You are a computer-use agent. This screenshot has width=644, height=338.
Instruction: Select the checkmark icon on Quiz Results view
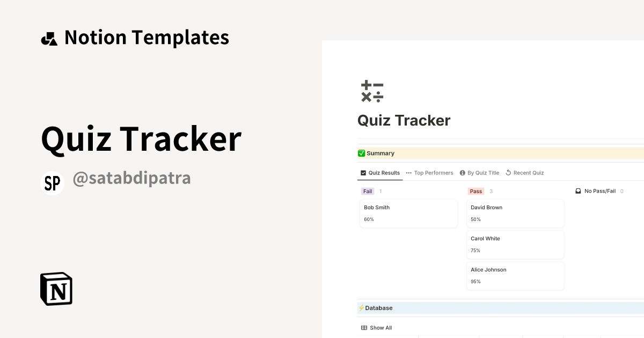coord(363,172)
